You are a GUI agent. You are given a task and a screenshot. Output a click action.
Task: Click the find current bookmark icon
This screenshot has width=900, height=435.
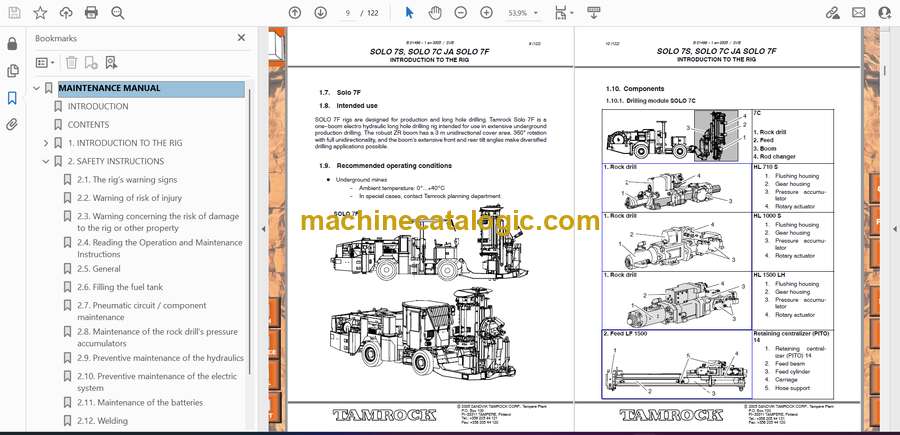click(111, 62)
